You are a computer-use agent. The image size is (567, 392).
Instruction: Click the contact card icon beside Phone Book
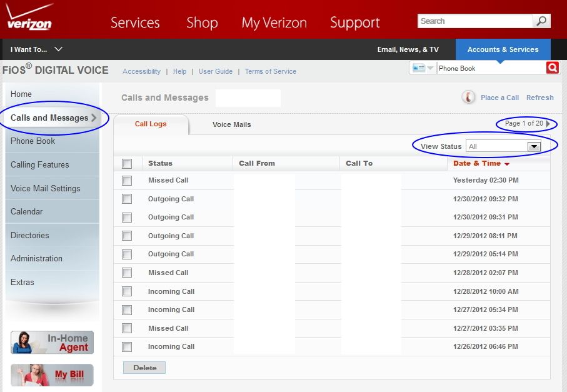[419, 68]
